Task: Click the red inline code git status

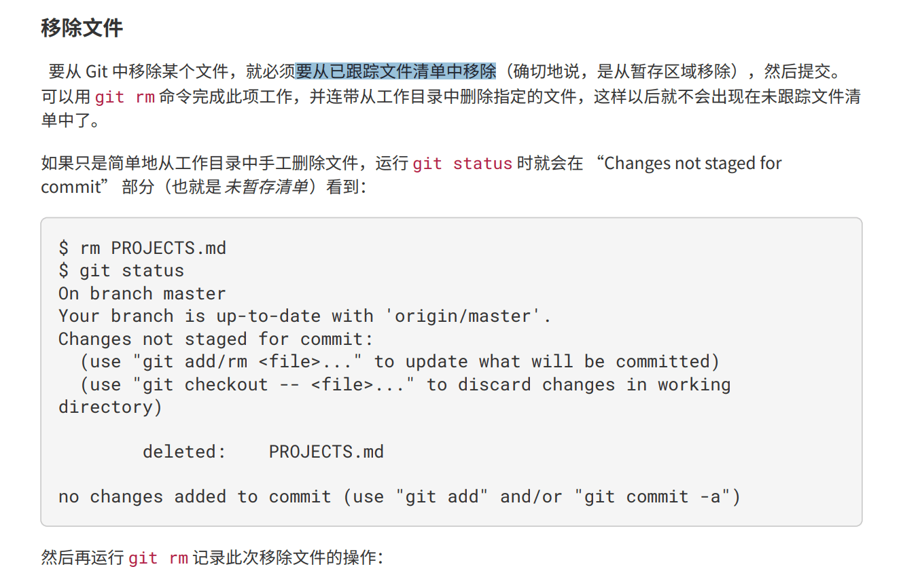Action: pos(462,164)
